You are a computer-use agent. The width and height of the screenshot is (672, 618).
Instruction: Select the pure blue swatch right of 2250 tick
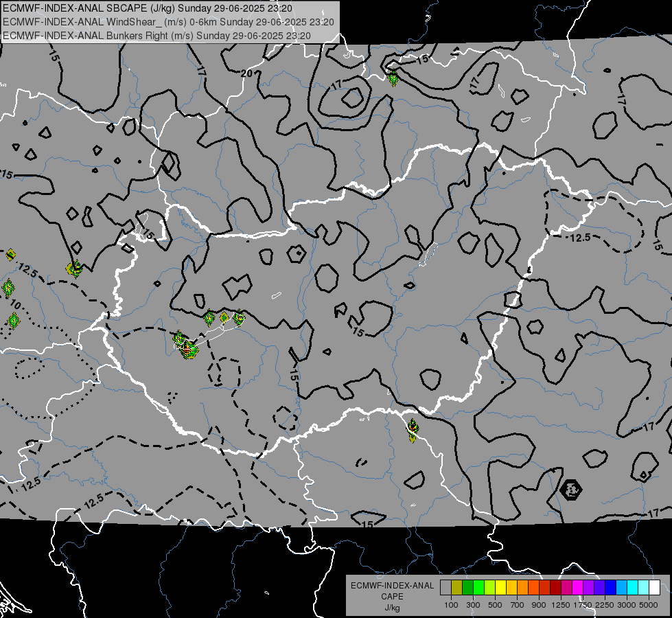[x=611, y=587]
